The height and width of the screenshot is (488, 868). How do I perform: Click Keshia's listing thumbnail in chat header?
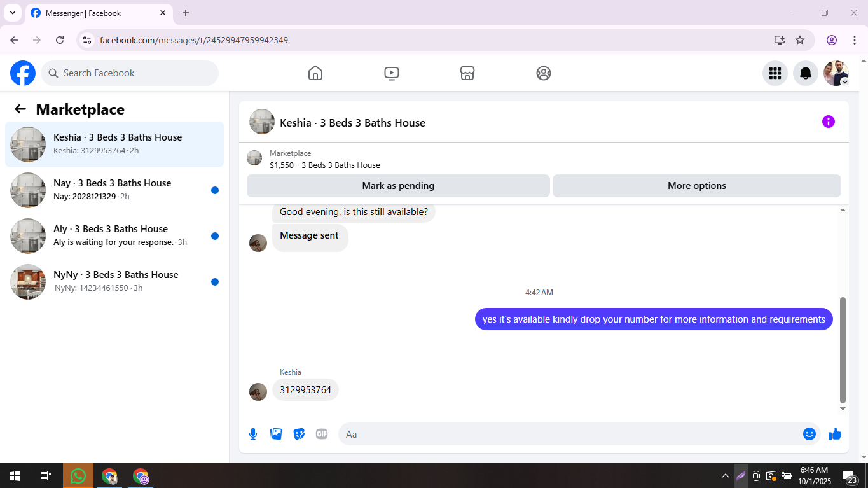[x=262, y=122]
